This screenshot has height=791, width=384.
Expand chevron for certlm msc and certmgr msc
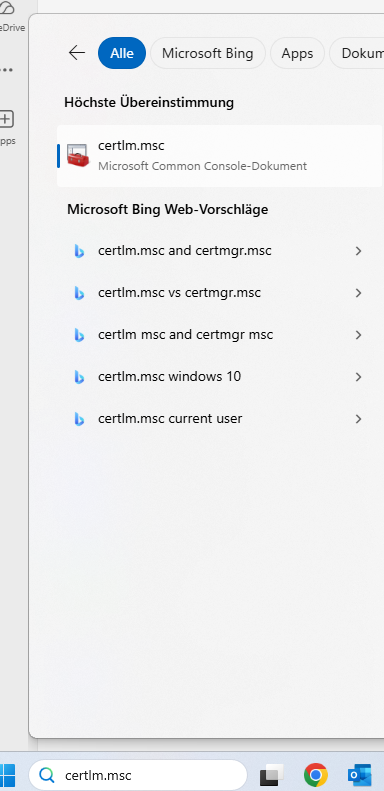[358, 334]
